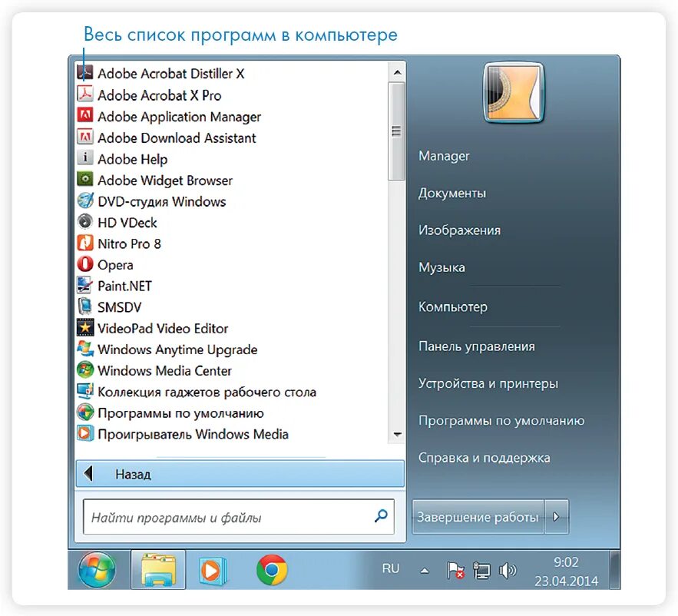Open Программы по умолчанию in right pane
This screenshot has width=678, height=616.
[501, 420]
